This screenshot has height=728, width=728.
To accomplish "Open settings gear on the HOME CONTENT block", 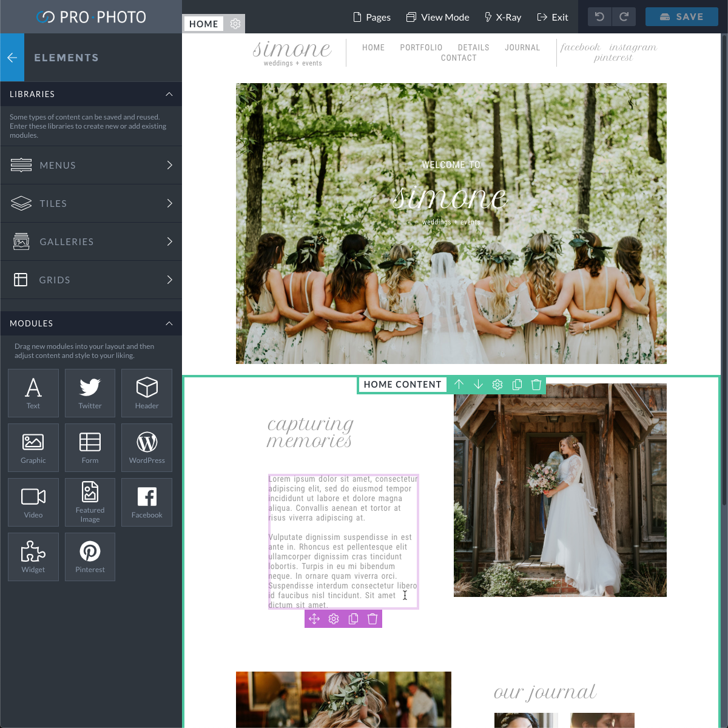I will pyautogui.click(x=497, y=385).
